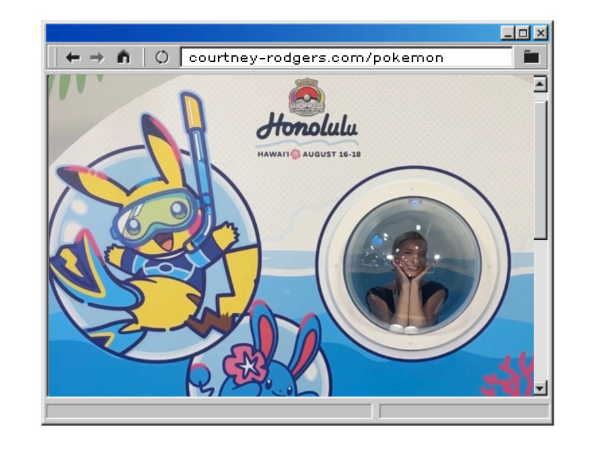Reload the page with the refresh icon
The image size is (612, 459).
162,57
